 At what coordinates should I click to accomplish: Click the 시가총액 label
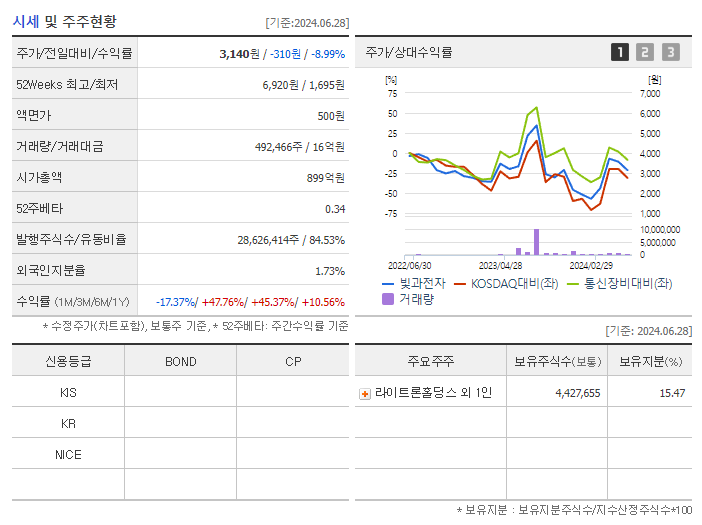(x=39, y=177)
